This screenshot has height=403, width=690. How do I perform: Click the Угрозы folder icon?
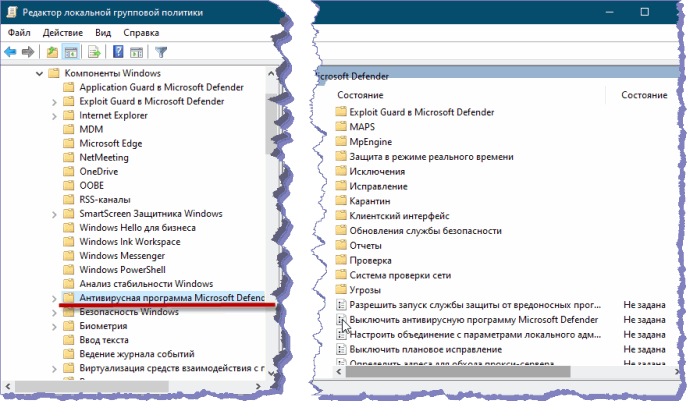(x=341, y=290)
